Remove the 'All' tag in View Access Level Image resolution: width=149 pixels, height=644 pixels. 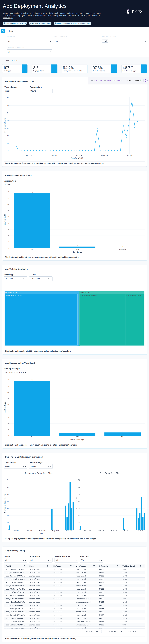coord(104,41)
